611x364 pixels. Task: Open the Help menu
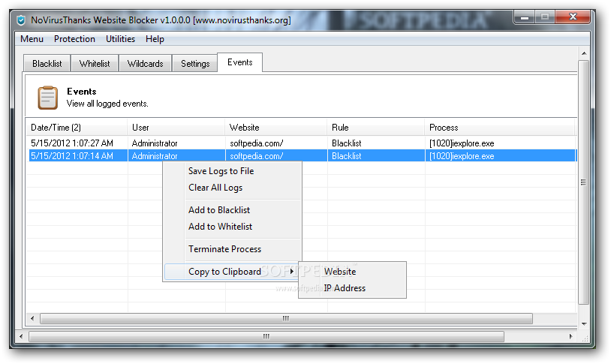point(155,39)
